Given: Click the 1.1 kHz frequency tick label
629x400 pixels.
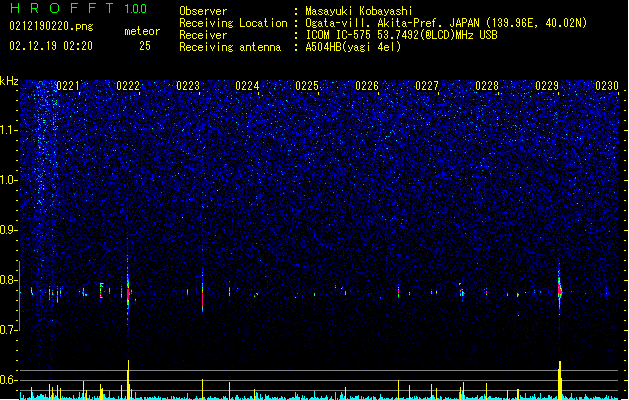Looking at the screenshot, I should pos(8,130).
